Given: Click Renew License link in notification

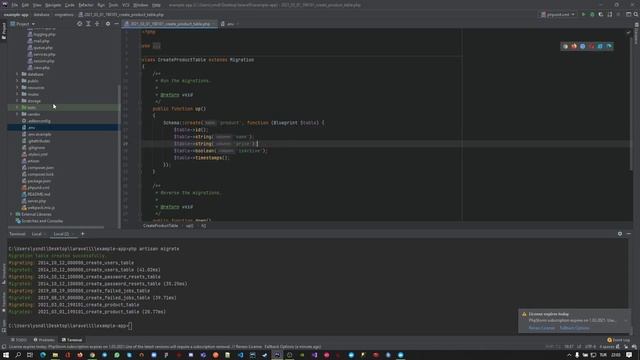Looking at the screenshot, I should point(542,328).
